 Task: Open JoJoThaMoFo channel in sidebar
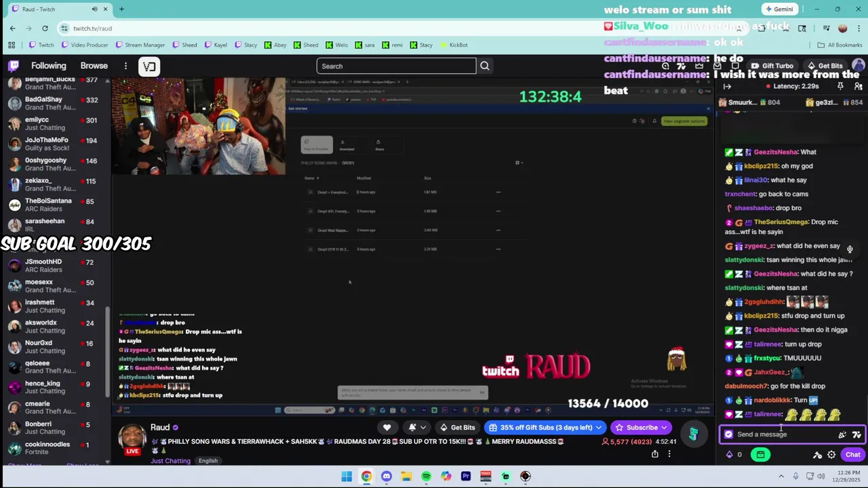coord(54,144)
